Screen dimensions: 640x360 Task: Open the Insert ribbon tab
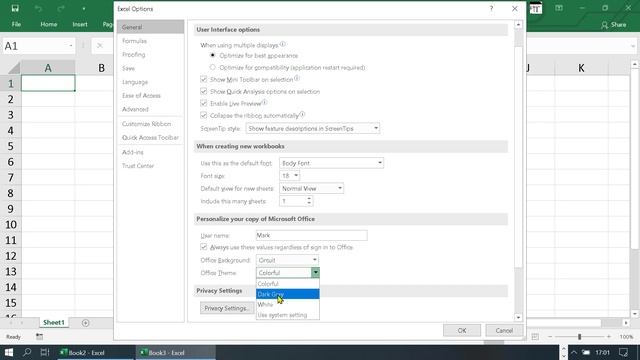tap(80, 24)
